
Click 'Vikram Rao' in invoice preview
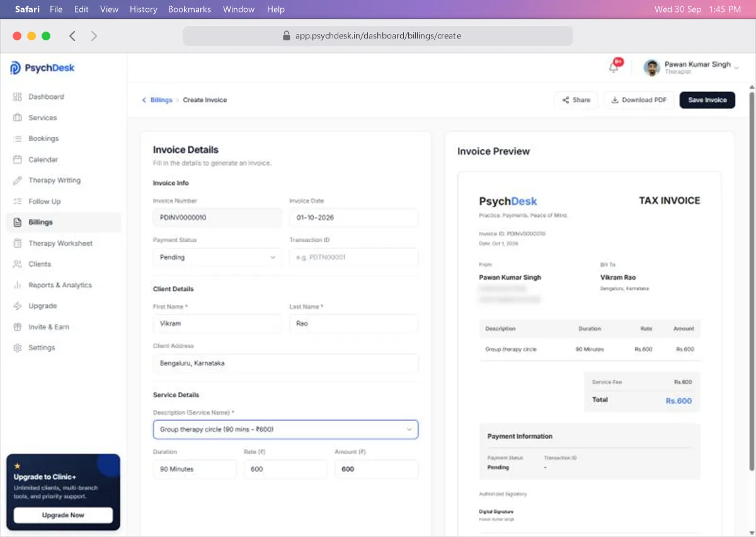[618, 277]
